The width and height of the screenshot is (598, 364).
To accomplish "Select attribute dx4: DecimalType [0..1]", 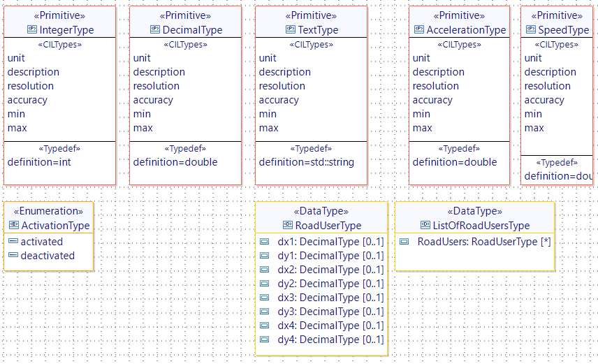I will 330,326.
